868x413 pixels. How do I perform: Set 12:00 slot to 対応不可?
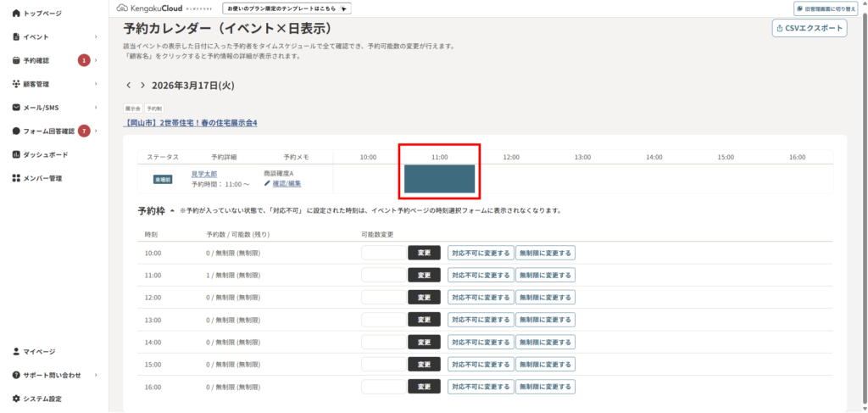pos(481,297)
